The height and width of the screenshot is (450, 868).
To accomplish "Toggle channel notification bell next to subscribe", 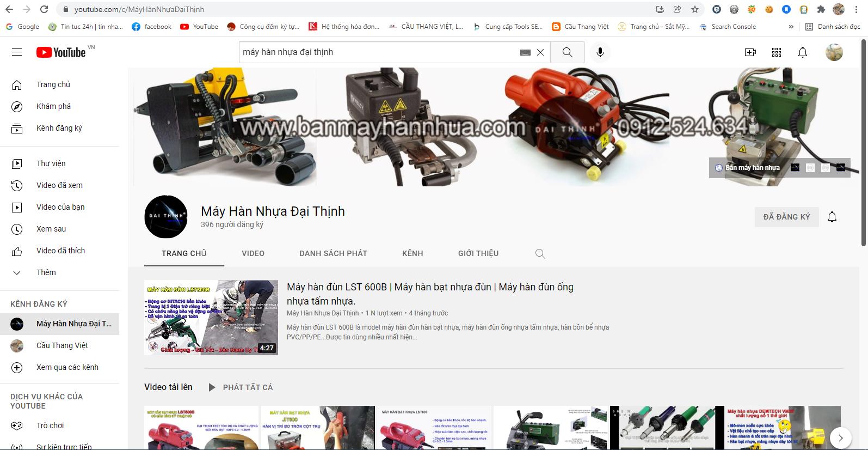I will coord(832,217).
